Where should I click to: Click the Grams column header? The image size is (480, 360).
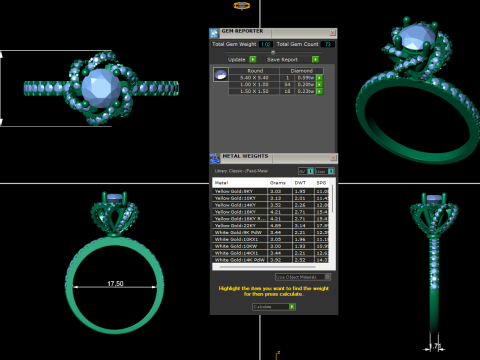(x=279, y=183)
